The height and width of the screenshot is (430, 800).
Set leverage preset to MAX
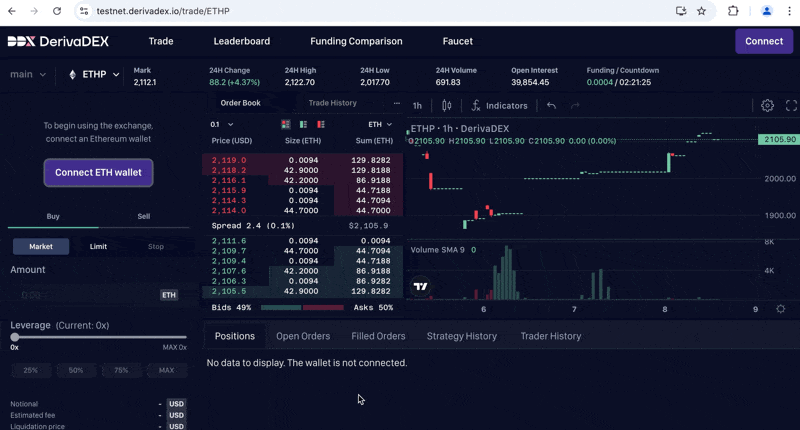166,370
